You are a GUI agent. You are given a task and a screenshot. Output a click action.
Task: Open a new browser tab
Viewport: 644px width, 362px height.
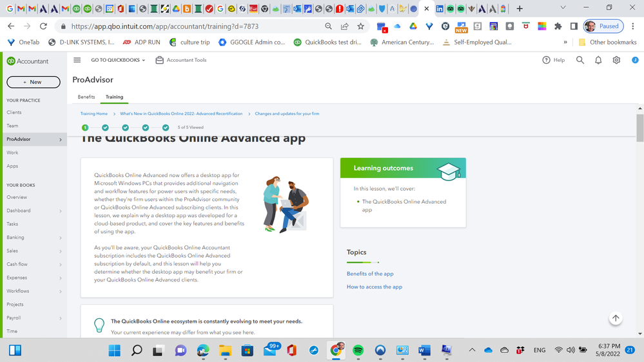pyautogui.click(x=520, y=8)
